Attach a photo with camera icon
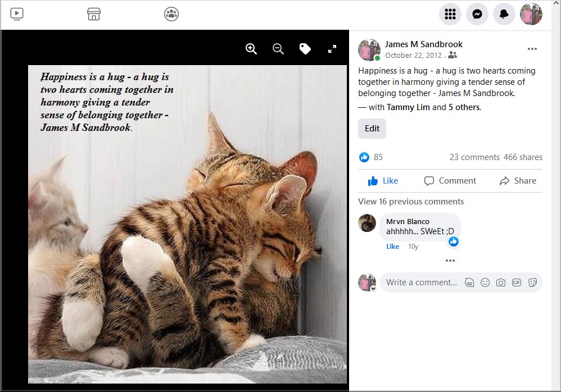 (500, 282)
